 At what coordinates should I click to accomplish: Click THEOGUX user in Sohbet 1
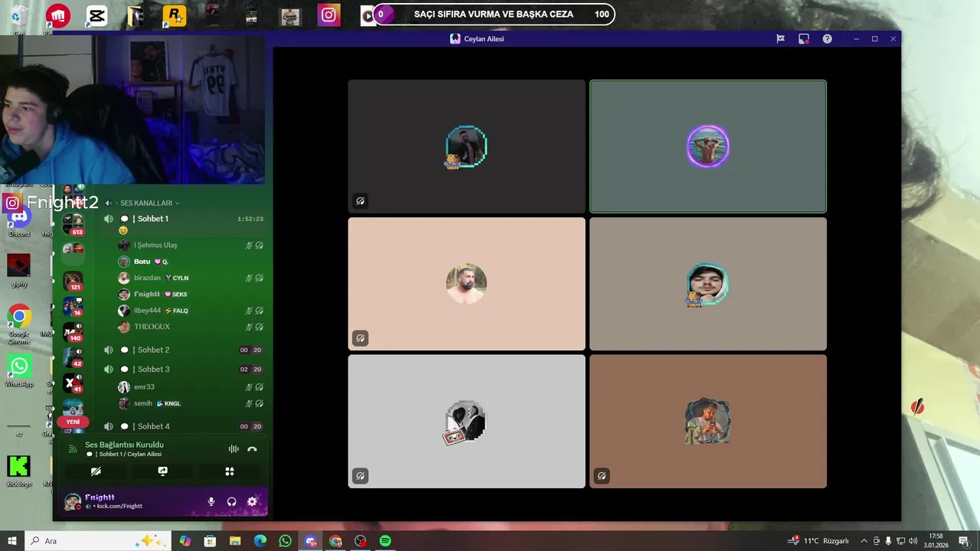pos(191,327)
